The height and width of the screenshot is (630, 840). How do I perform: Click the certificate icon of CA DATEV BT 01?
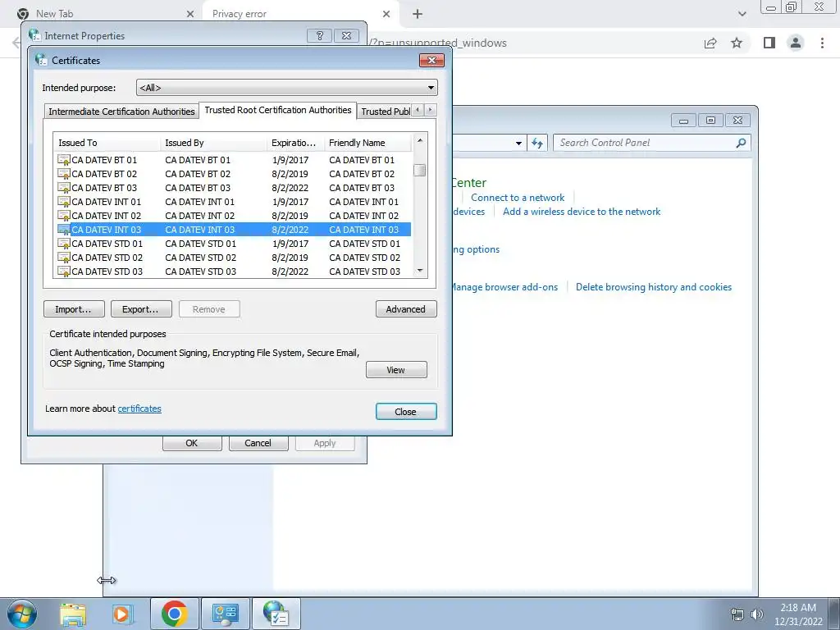(64, 160)
